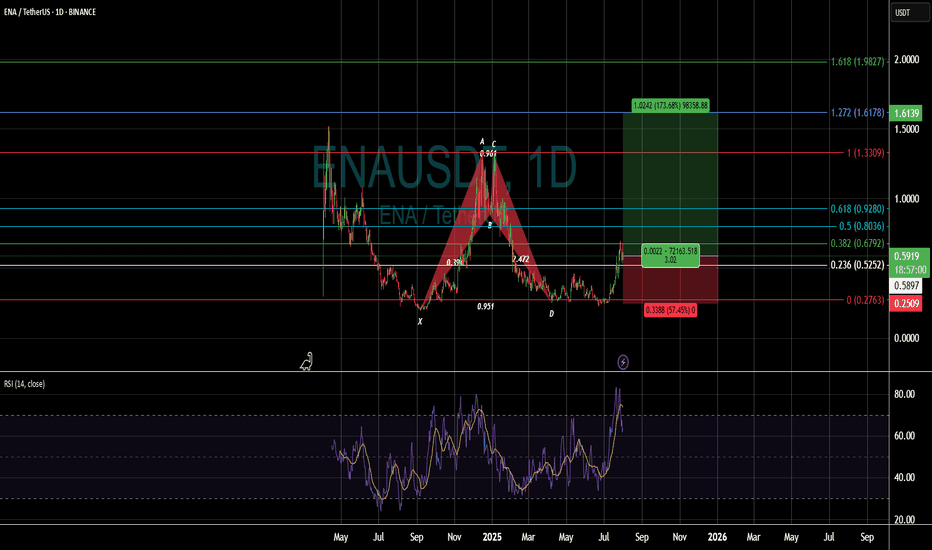932x550 pixels.
Task: Open the USDT currency selector
Action: [909, 12]
